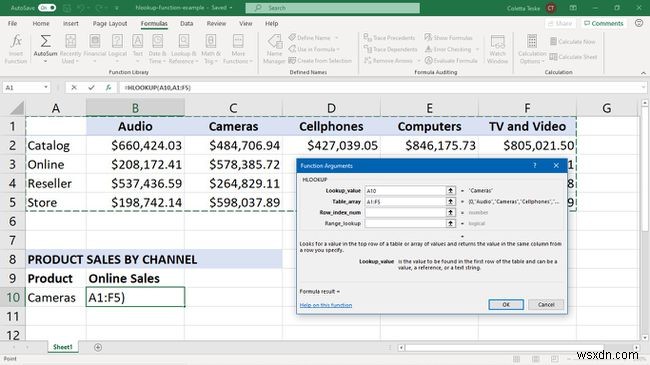Image resolution: width=650 pixels, height=365 pixels.
Task: Open Math & Trig functions
Action: (211, 49)
